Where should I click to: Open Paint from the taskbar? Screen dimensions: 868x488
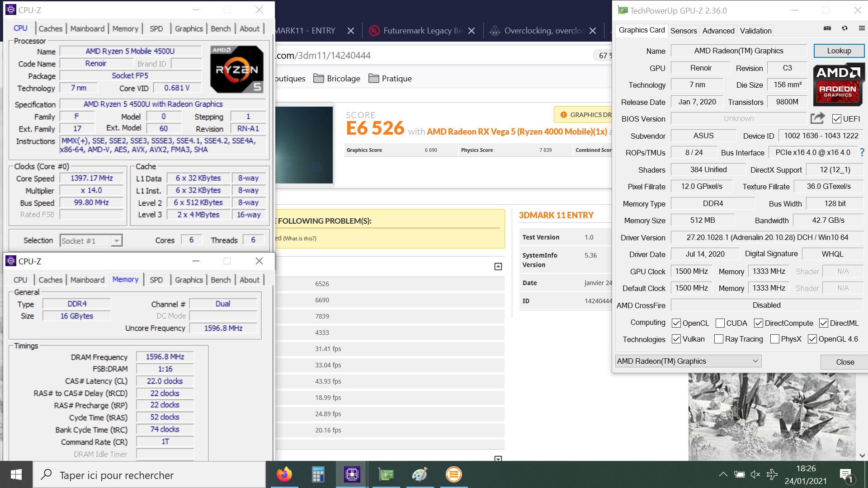coord(420,474)
